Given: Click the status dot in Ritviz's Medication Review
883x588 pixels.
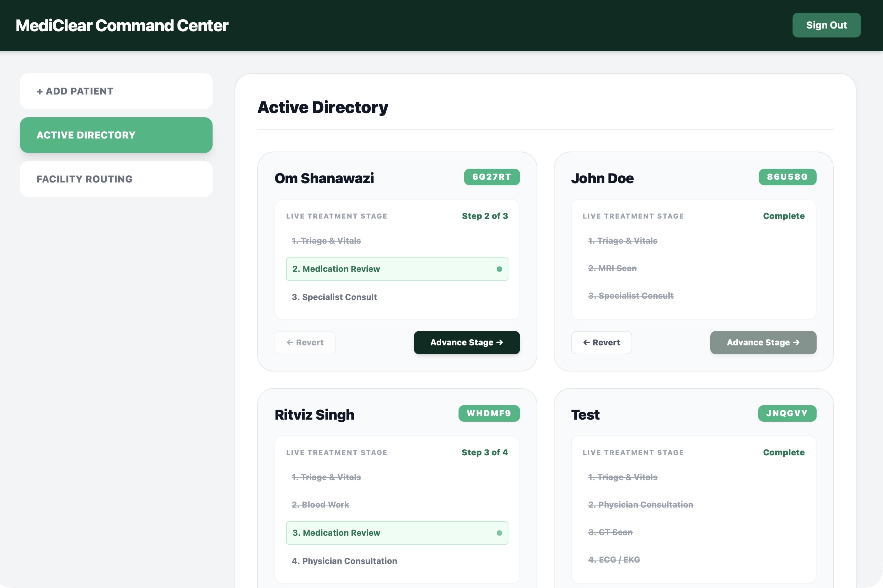Looking at the screenshot, I should 499,533.
